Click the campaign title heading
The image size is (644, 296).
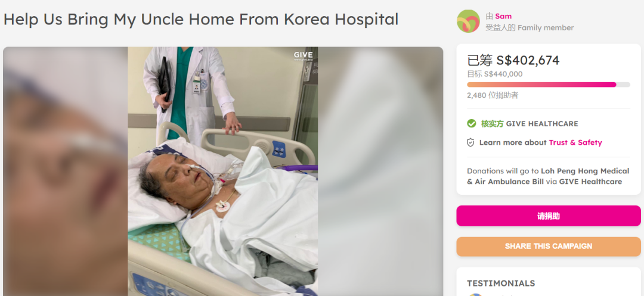[201, 19]
